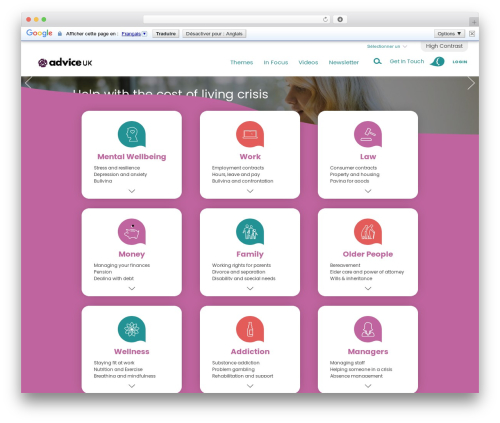Open the Managers heading link
The height and width of the screenshot is (423, 500).
click(368, 352)
